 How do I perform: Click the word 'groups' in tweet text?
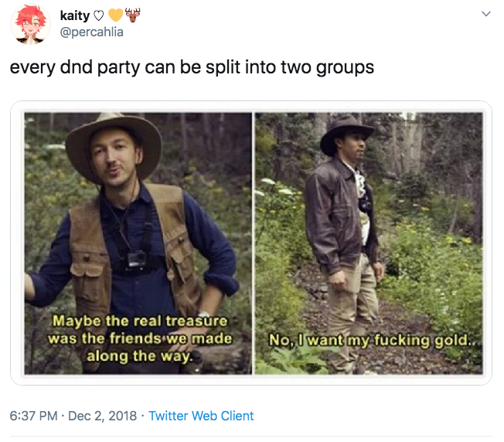(345, 68)
